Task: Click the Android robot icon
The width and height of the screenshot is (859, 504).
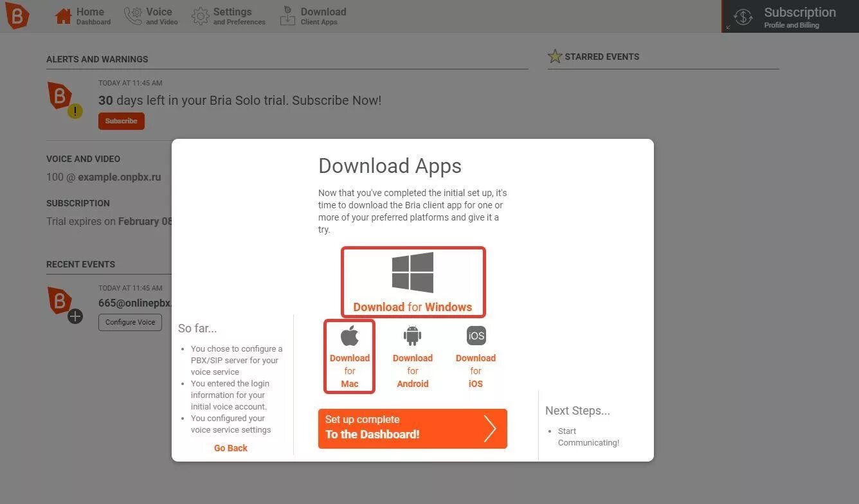Action: 412,336
